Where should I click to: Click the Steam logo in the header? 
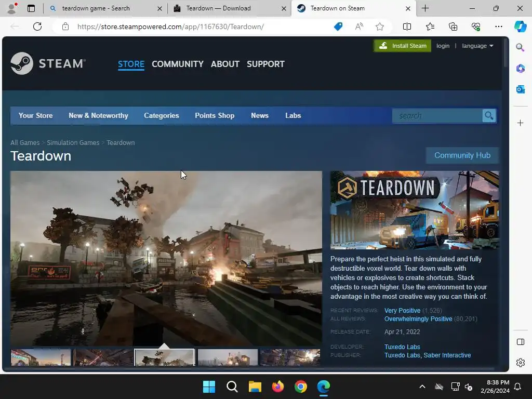pos(48,63)
